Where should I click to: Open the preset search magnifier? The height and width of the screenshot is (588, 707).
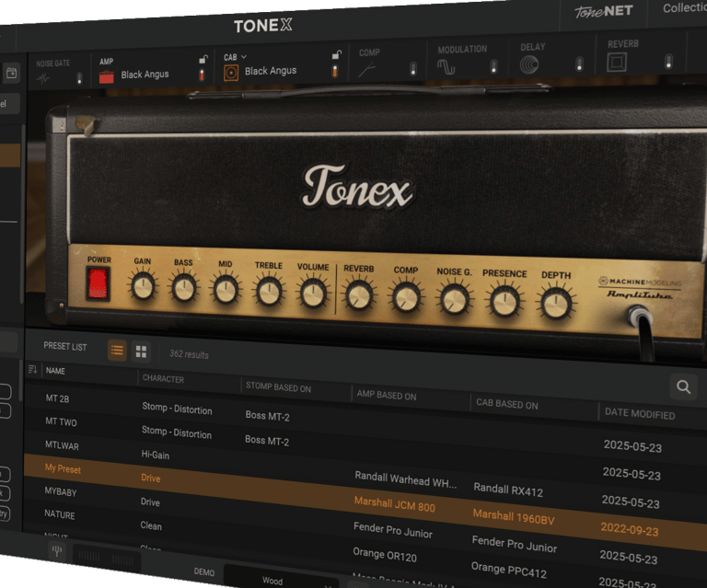point(684,386)
